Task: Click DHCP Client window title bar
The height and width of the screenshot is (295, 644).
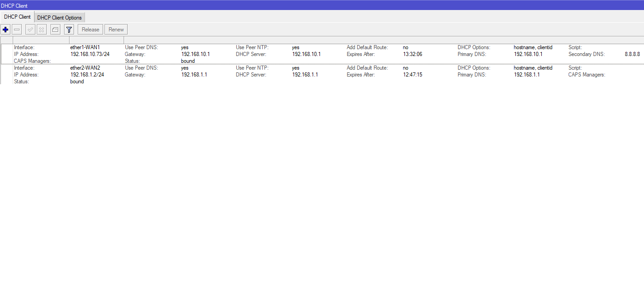Action: coord(322,5)
